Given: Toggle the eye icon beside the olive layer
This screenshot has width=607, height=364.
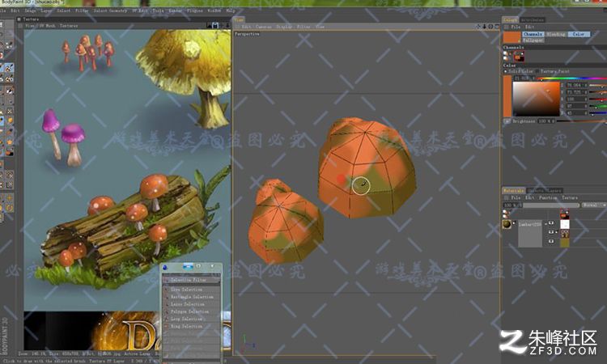Looking at the screenshot, I should [x=551, y=241].
